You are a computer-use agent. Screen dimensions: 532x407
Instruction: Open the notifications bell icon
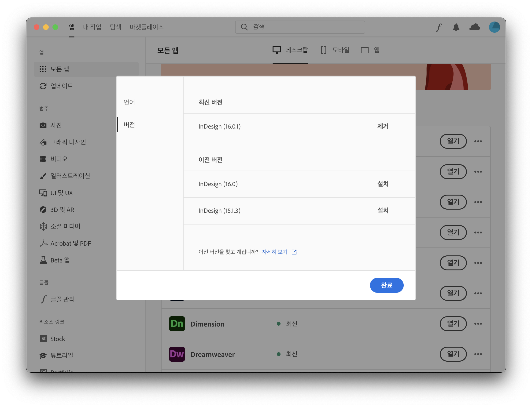coord(456,27)
